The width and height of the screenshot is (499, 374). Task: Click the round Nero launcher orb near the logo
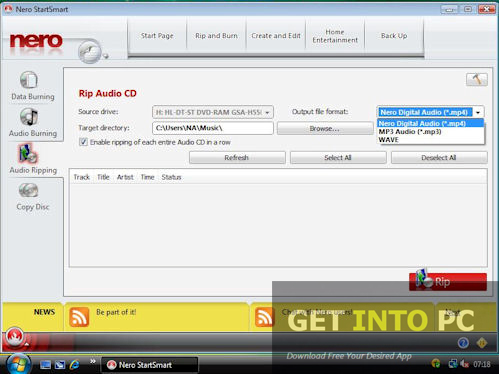[89, 51]
